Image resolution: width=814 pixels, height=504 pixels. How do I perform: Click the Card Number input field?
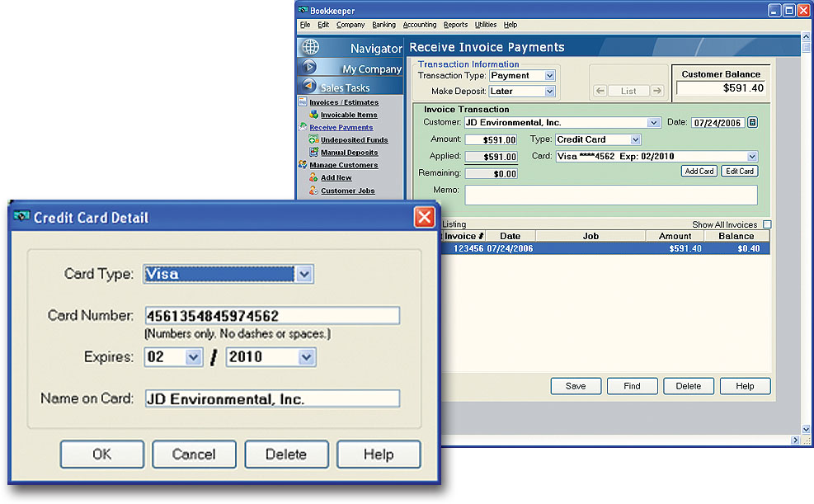272,316
